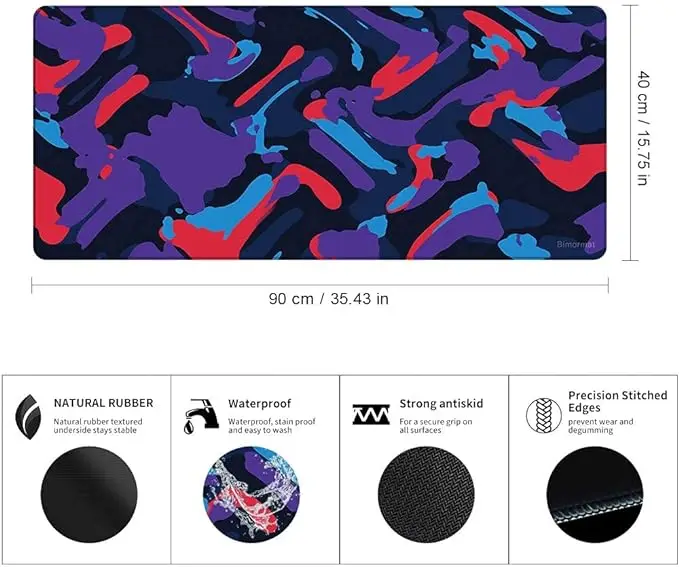Click the 'Natural rubber textured underside' description

[98, 426]
